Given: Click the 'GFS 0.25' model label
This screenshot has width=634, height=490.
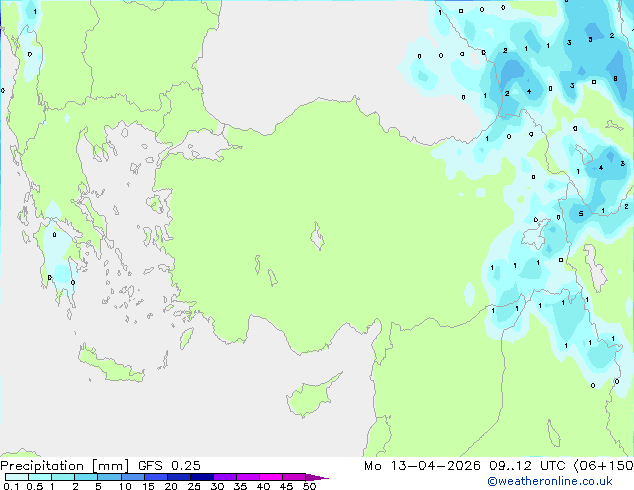Looking at the screenshot, I should pyautogui.click(x=169, y=466).
